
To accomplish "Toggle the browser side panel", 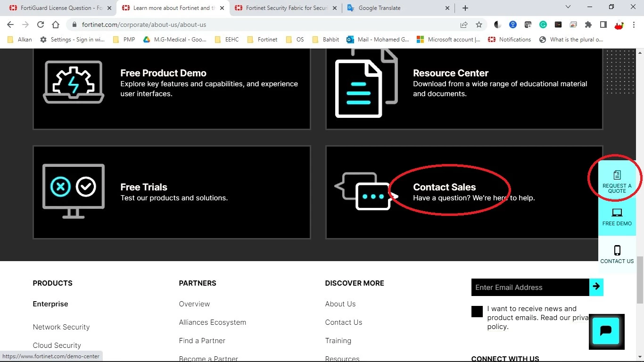I will pos(603,25).
